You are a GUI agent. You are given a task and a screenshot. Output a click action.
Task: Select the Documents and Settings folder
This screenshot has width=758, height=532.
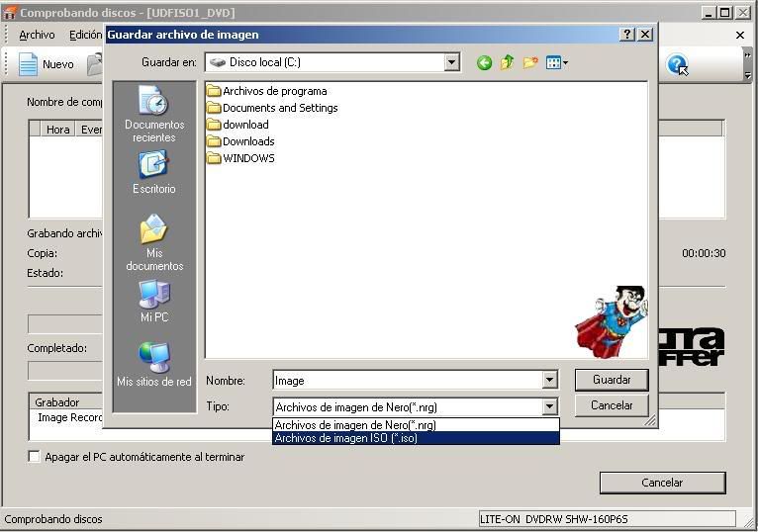tap(272, 108)
